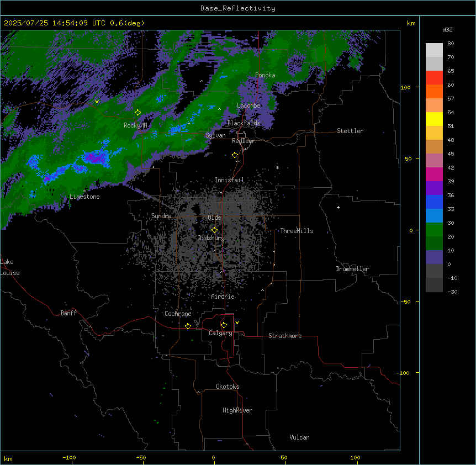The width and height of the screenshot is (476, 465).
Task: Click the Cochrane city label
Action: [178, 314]
